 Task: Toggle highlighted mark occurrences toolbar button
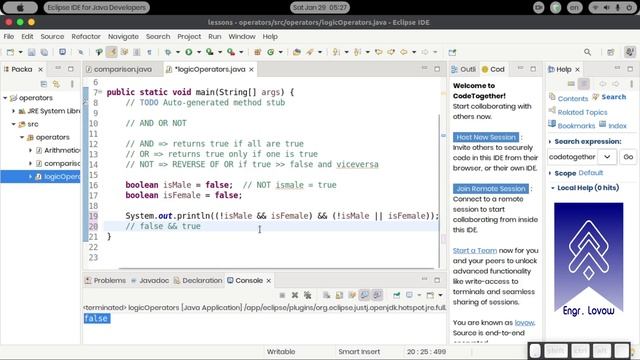(x=111, y=52)
